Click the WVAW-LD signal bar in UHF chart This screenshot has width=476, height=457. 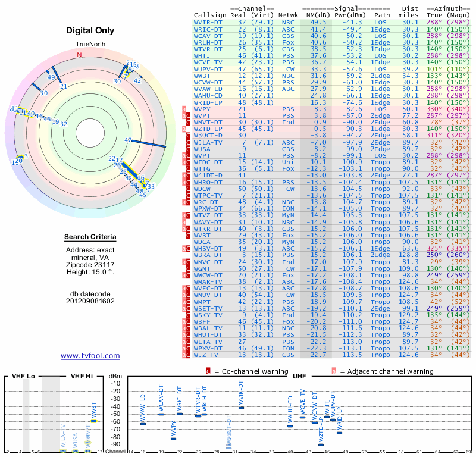(x=143, y=424)
